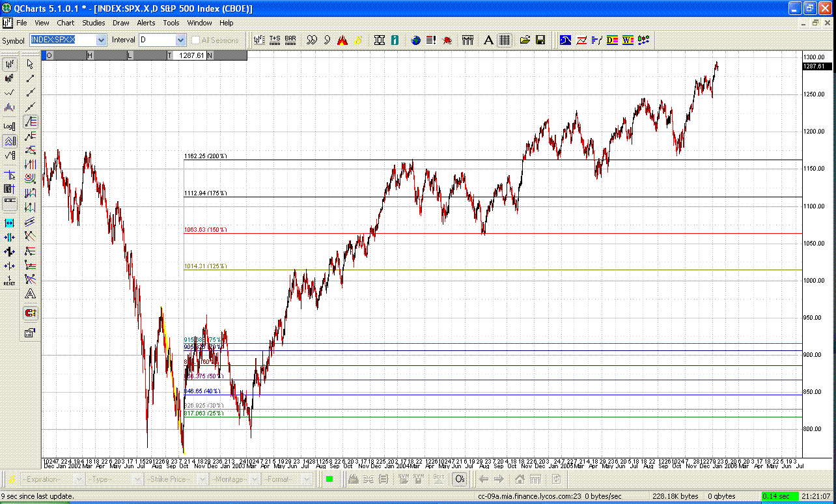This screenshot has width=836, height=504.
Task: Click the 1162.25 (200%) Fibonacci level label
Action: click(x=205, y=156)
